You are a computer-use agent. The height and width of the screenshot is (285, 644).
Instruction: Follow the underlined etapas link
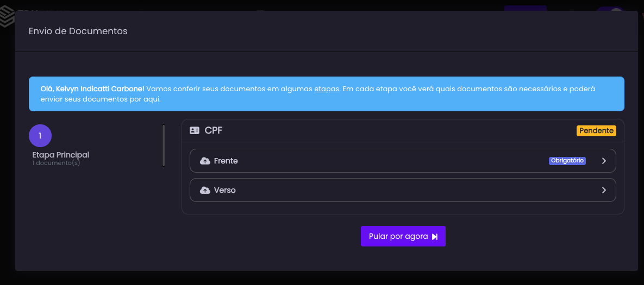(327, 88)
